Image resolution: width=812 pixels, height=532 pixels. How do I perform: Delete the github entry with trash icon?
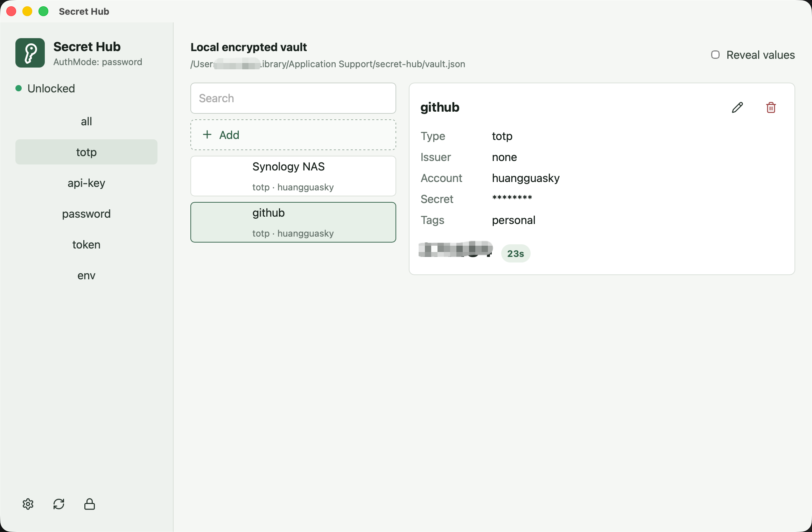pos(771,107)
